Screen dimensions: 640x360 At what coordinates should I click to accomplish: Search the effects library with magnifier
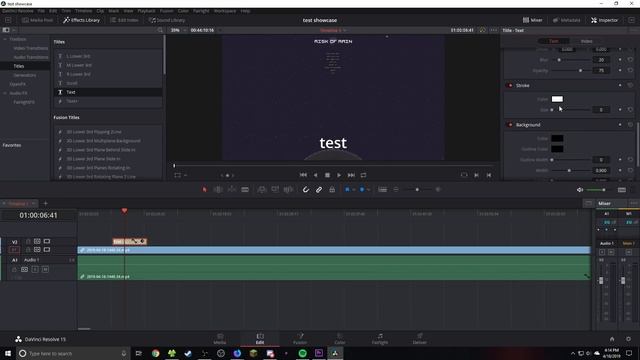click(160, 30)
